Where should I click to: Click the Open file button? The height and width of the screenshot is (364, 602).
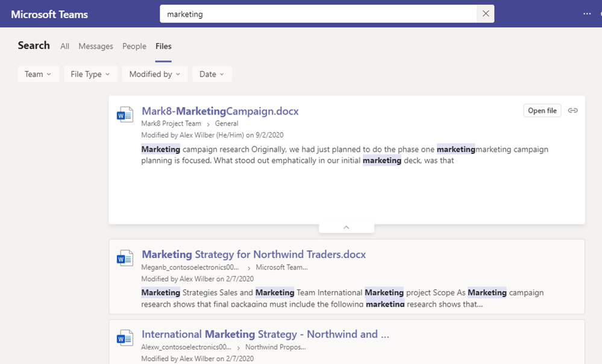[x=542, y=110]
